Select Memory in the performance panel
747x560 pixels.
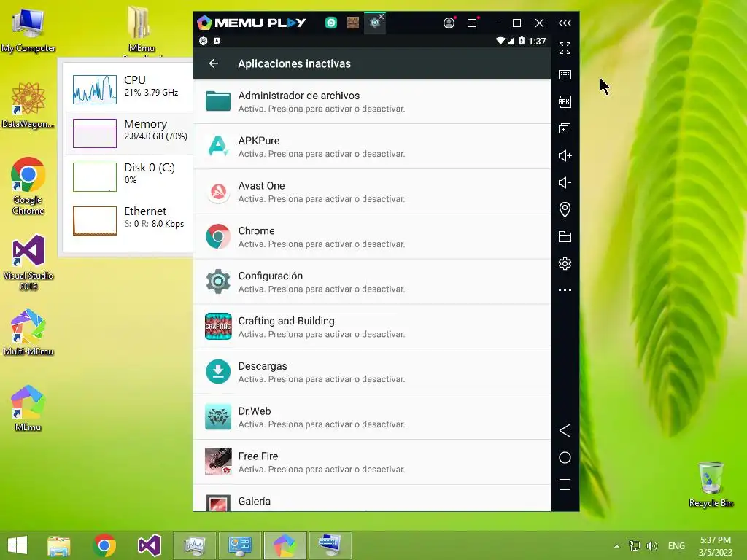pyautogui.click(x=128, y=133)
